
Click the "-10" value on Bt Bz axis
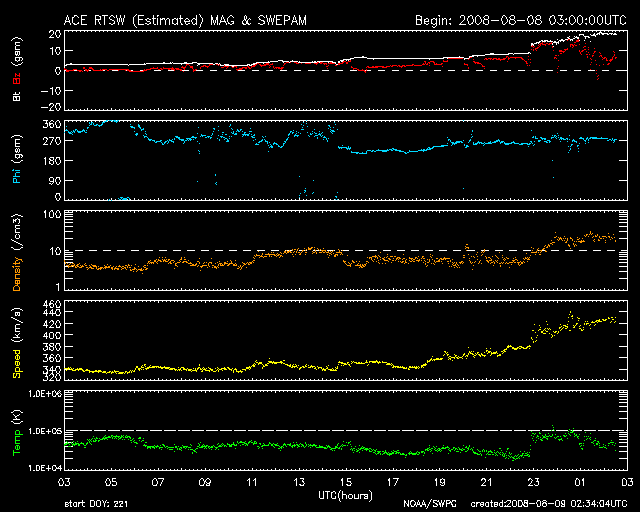coord(51,91)
